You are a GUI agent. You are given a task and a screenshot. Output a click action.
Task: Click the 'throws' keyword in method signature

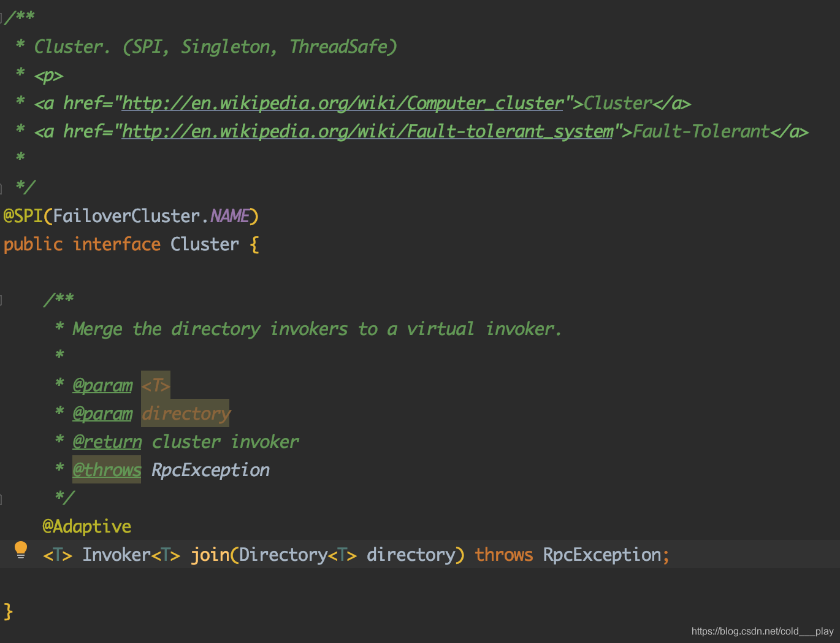point(504,555)
